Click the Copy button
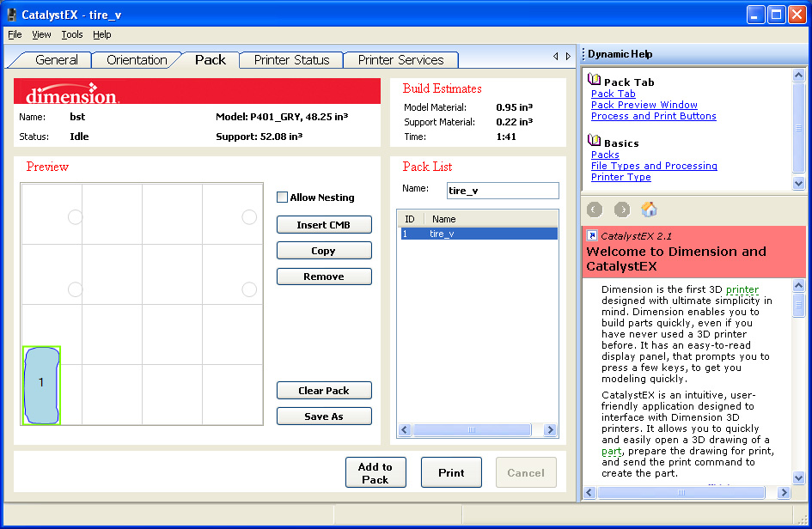Viewport: 812px width, 529px height. (324, 251)
